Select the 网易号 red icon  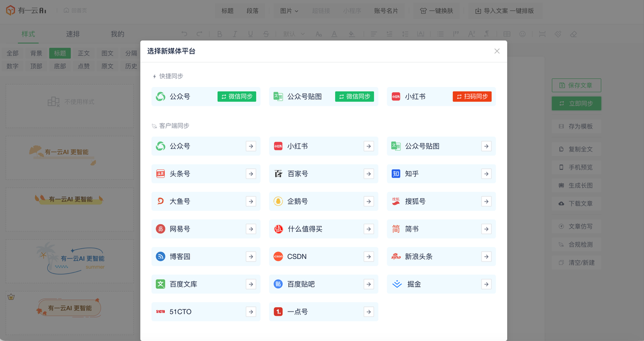click(x=160, y=229)
